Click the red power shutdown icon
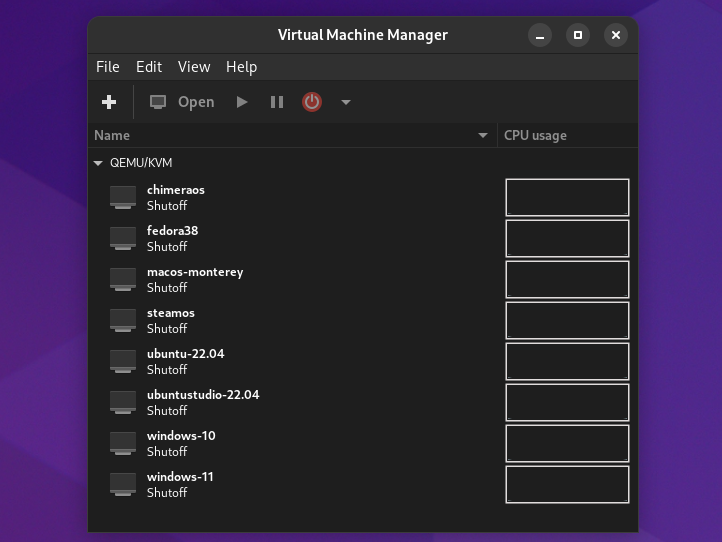The image size is (722, 542). (312, 102)
